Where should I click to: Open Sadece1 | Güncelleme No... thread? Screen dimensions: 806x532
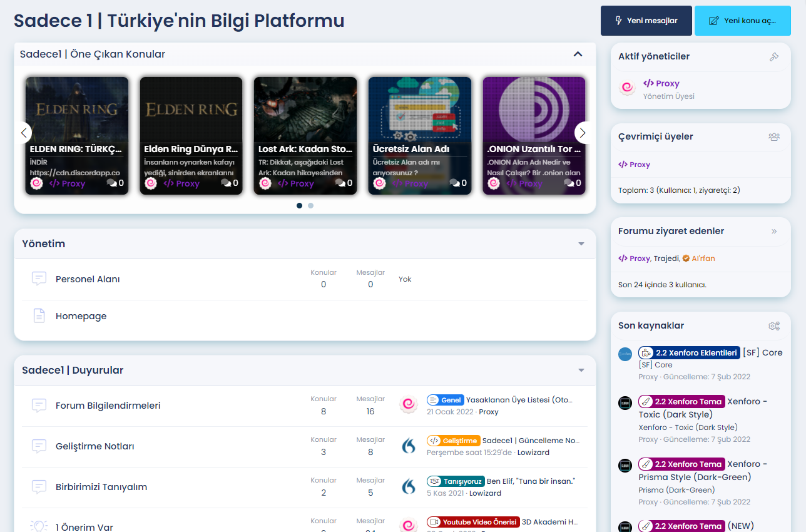click(531, 441)
